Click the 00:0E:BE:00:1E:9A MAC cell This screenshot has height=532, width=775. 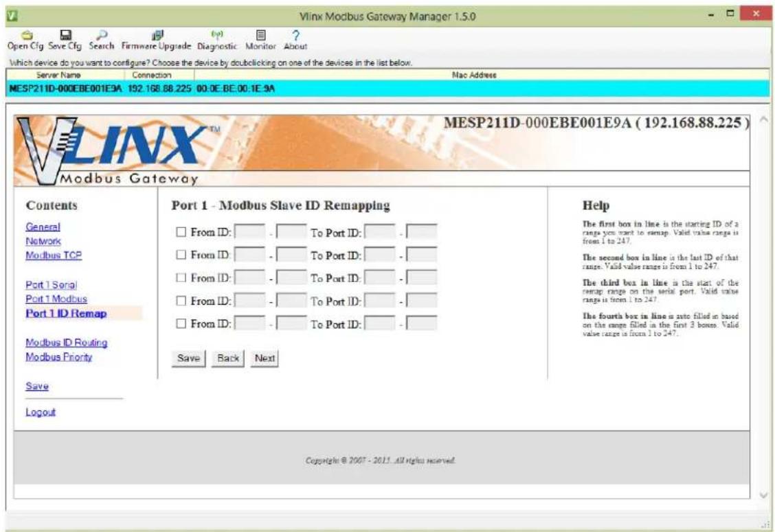click(x=236, y=89)
